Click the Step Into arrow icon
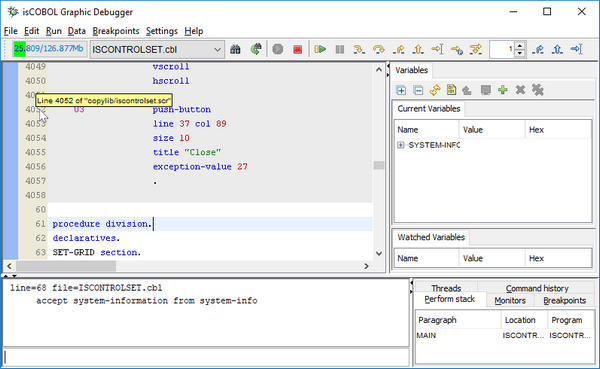Screen dimensions: 600x369 359,49
